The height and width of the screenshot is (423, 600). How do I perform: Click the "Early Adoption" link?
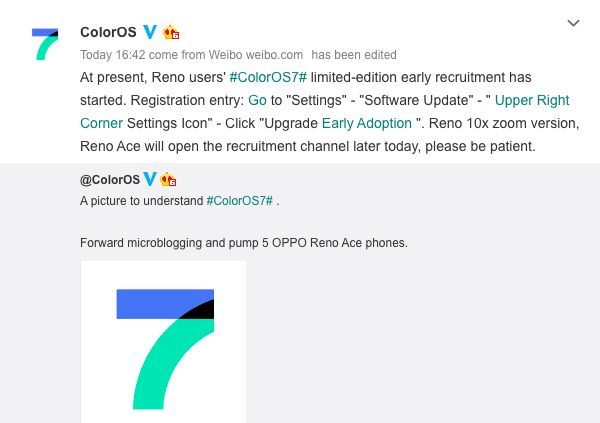coord(366,123)
